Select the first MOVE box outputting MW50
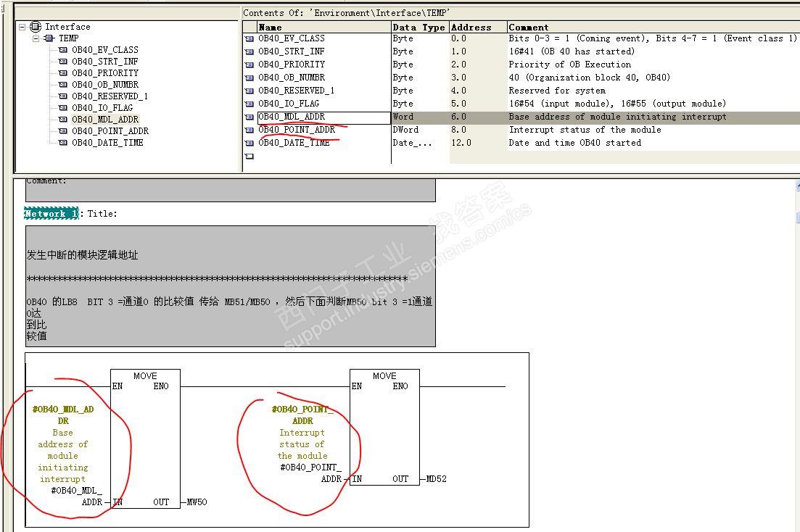Viewport: 800px width, 532px height. point(145,439)
